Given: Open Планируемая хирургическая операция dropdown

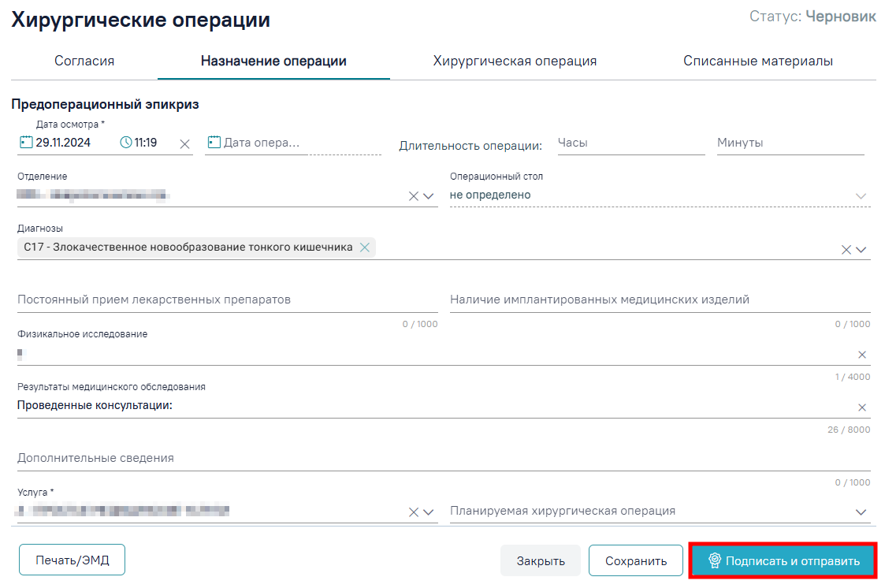Looking at the screenshot, I should pyautogui.click(x=861, y=512).
